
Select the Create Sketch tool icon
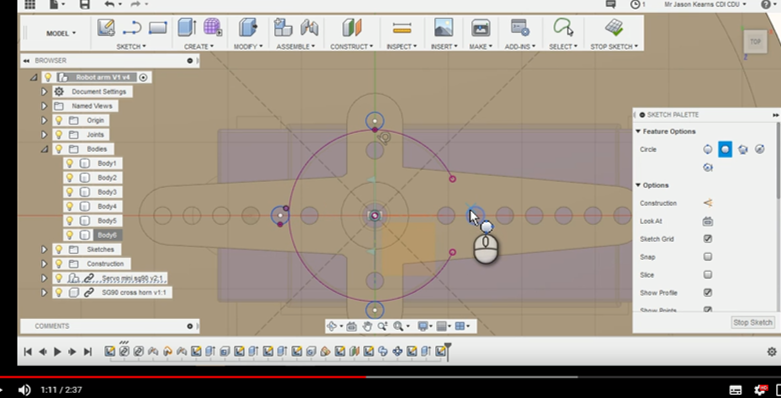coord(106,27)
